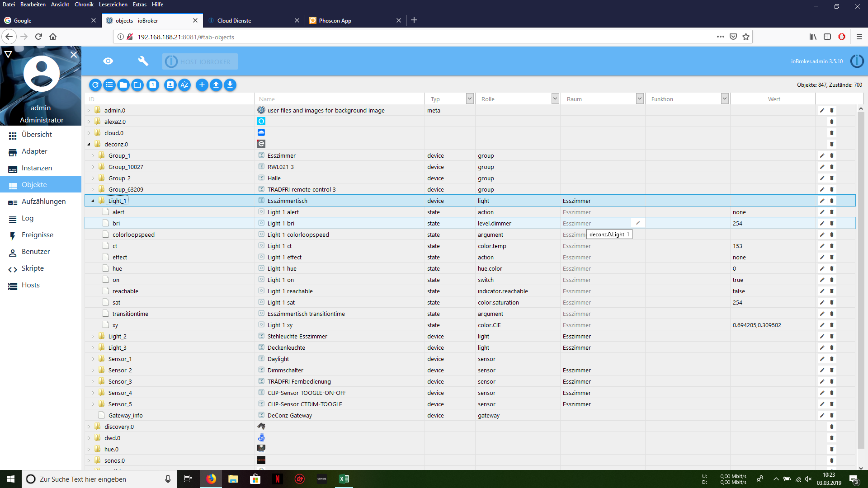Open the Windows Start menu
868x488 pixels.
[11, 479]
